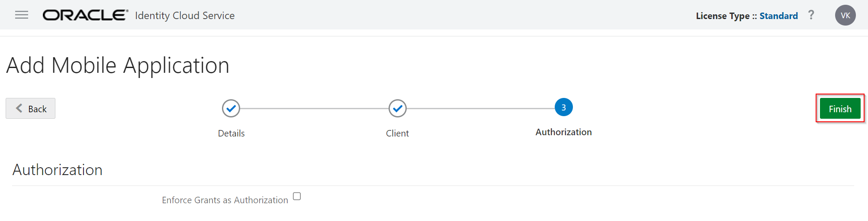Open the hamburger navigation menu
Screen dimensions: 868x221
(x=22, y=15)
